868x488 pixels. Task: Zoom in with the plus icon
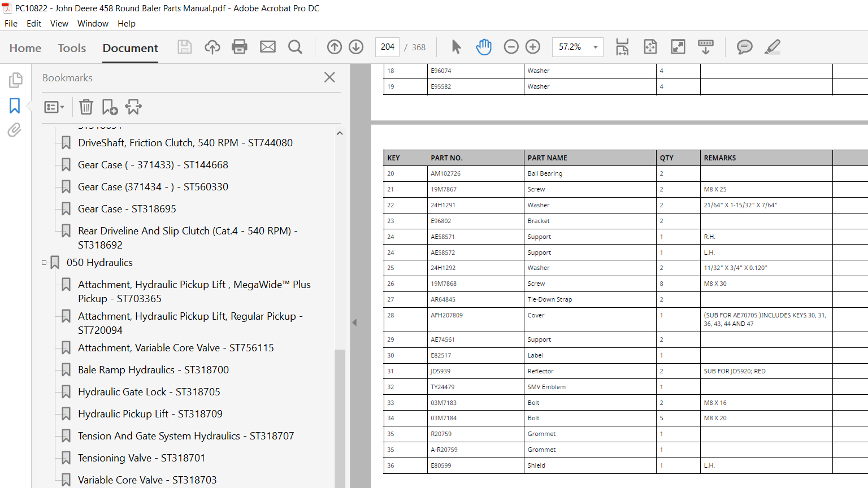pyautogui.click(x=533, y=47)
